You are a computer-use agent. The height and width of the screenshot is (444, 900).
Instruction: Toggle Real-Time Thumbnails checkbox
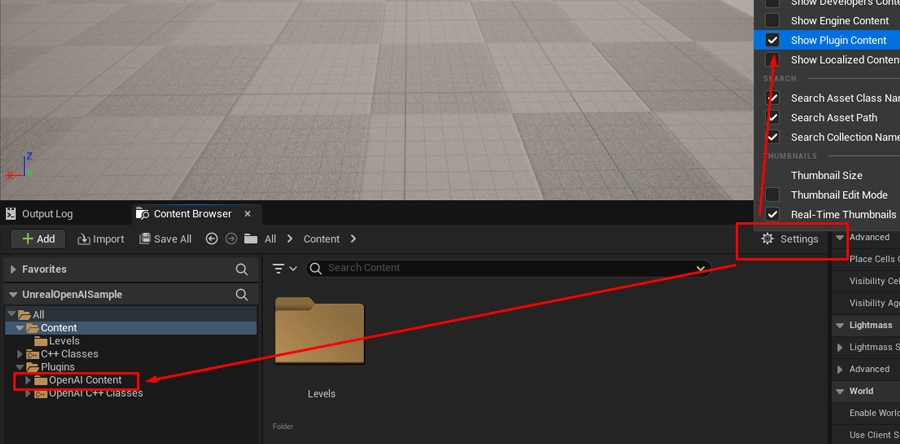click(x=773, y=215)
